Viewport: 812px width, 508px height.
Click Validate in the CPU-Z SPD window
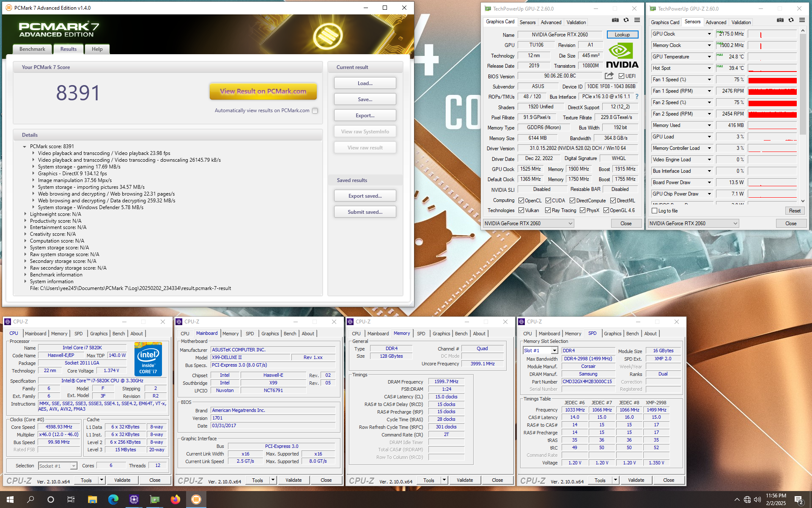(636, 480)
